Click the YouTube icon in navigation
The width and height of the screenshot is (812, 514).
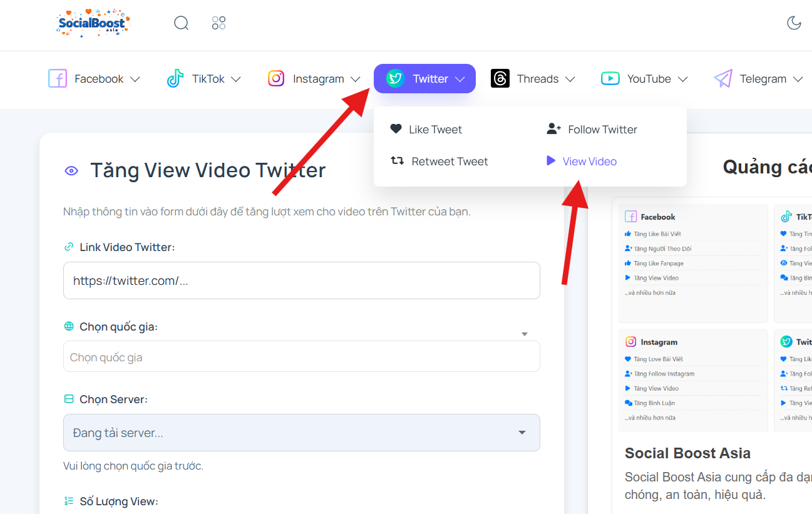[x=610, y=79]
